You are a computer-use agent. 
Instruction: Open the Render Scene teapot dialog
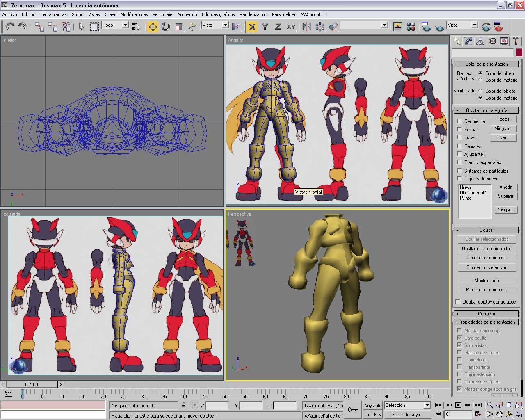point(426,27)
